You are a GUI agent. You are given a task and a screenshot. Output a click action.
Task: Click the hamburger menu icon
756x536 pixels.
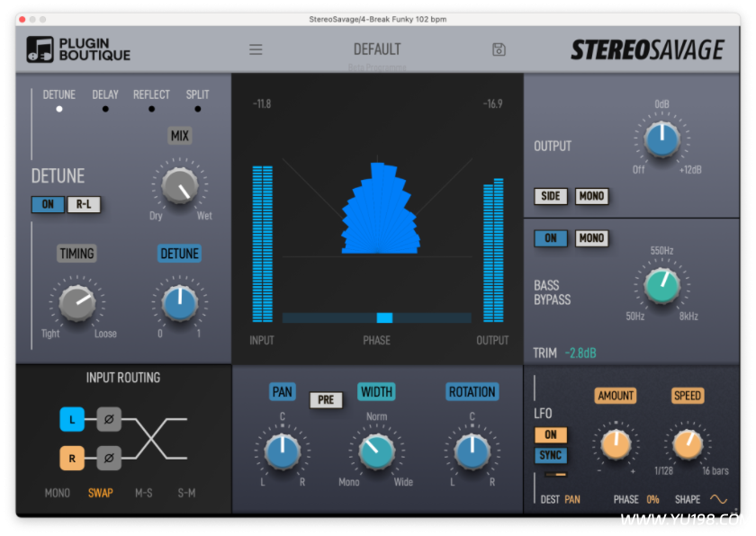256,49
